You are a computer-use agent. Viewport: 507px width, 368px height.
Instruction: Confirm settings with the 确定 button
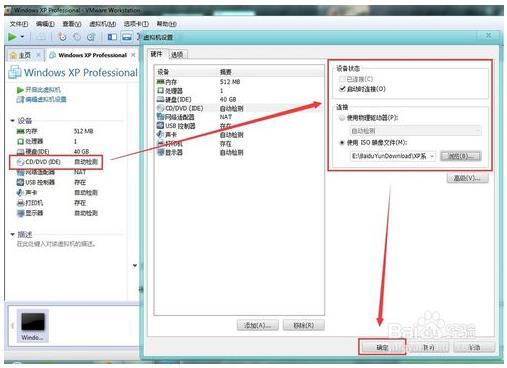pos(382,348)
